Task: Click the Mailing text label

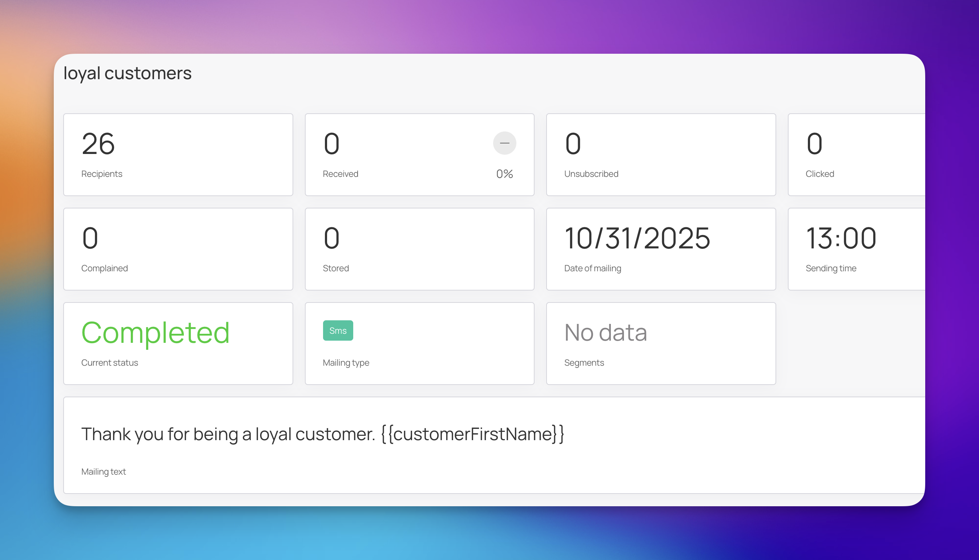Action: [103, 471]
